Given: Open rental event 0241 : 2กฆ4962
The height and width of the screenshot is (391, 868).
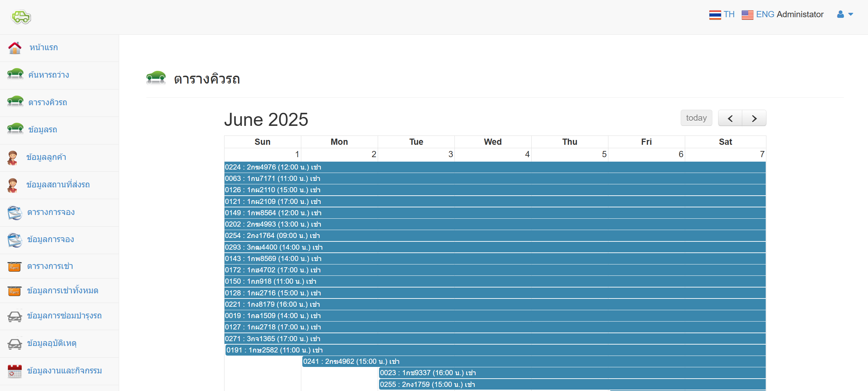Looking at the screenshot, I should click(x=534, y=361).
